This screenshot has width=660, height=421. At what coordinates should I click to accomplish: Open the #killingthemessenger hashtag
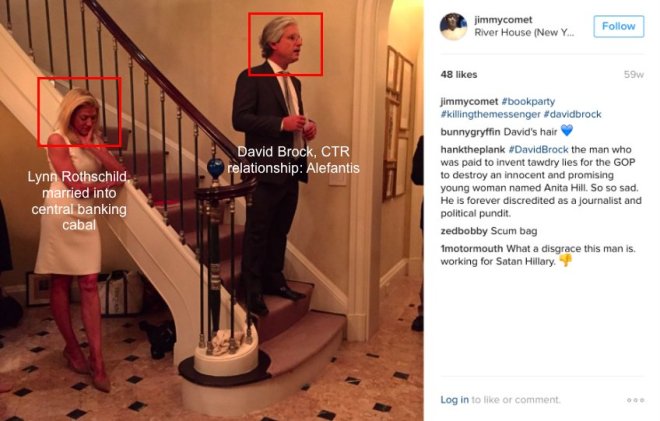pos(490,114)
